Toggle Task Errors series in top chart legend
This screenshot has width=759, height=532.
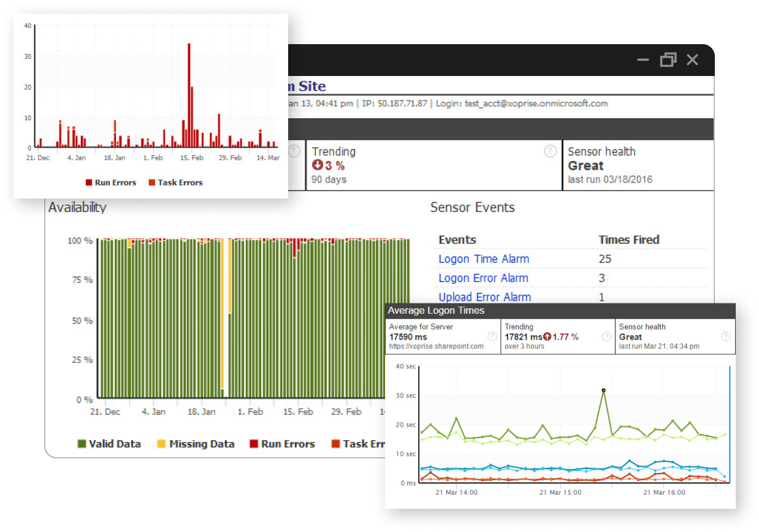coord(175,182)
